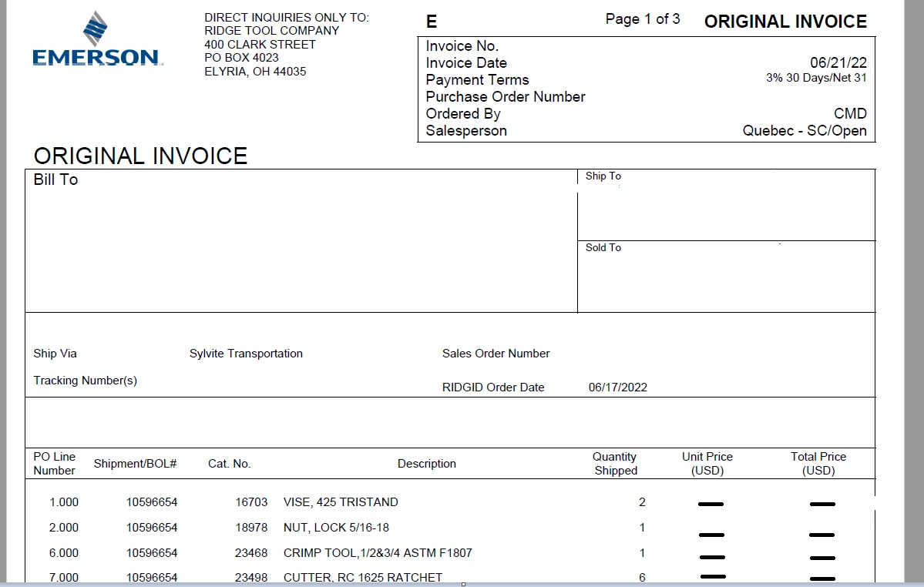
Task: Click the 'Ship To' label
Action: [x=603, y=176]
